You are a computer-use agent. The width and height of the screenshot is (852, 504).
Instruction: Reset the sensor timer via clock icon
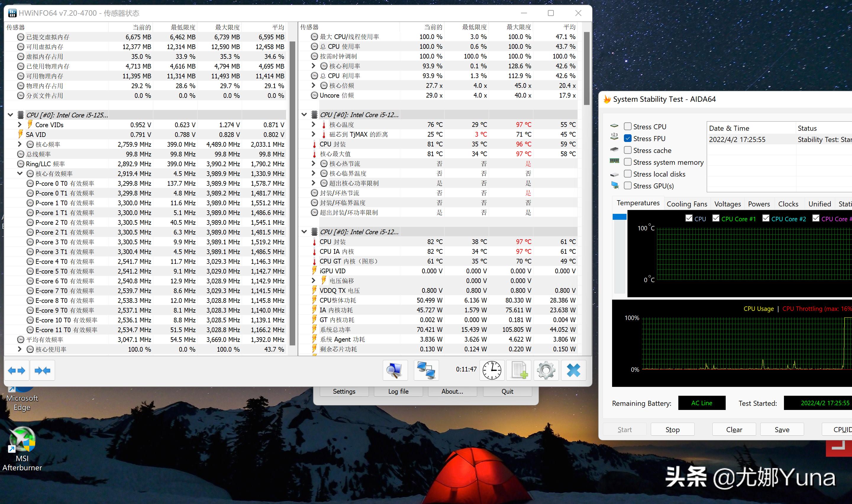(x=492, y=370)
